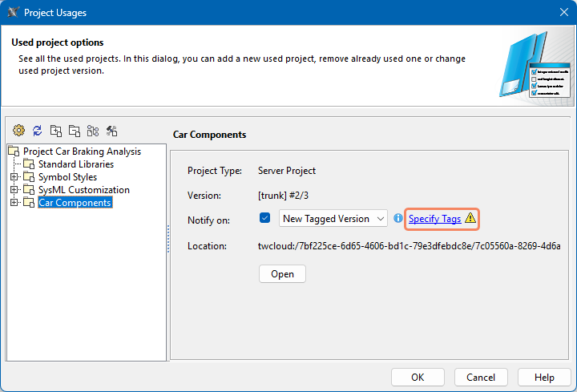Confirm with the OK button
Viewport: 577px width, 392px height.
coord(418,378)
